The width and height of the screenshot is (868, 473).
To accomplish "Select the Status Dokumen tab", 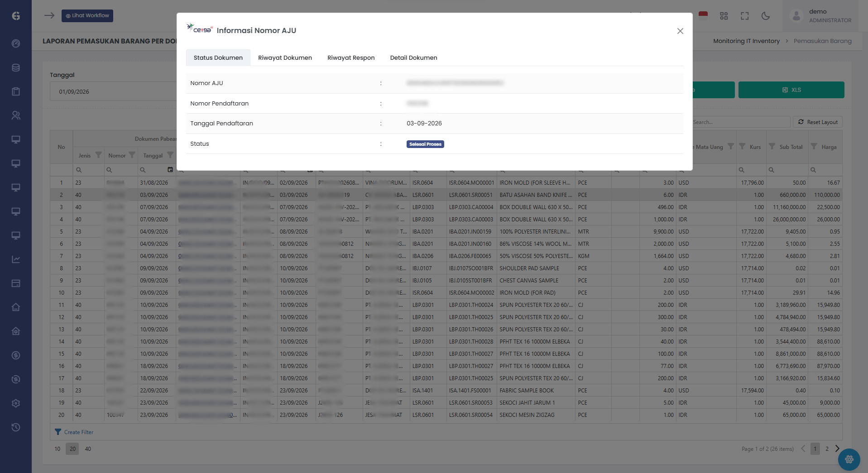I will pos(218,57).
